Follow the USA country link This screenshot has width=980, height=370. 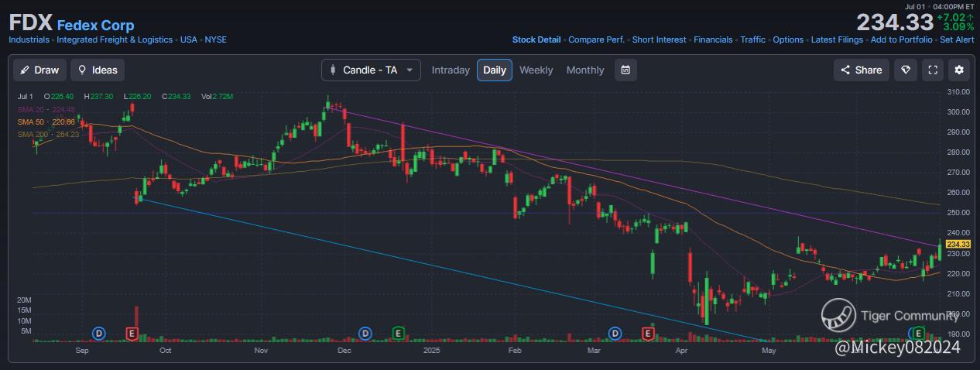pyautogui.click(x=189, y=39)
